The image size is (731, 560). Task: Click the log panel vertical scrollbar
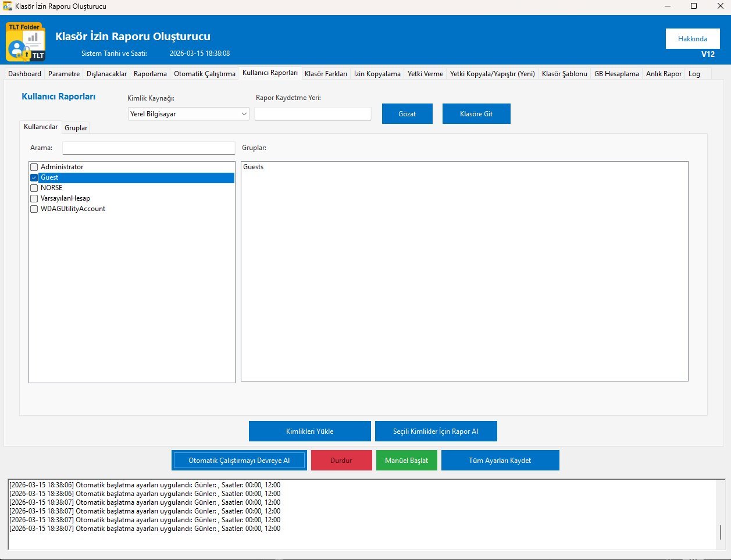721,531
